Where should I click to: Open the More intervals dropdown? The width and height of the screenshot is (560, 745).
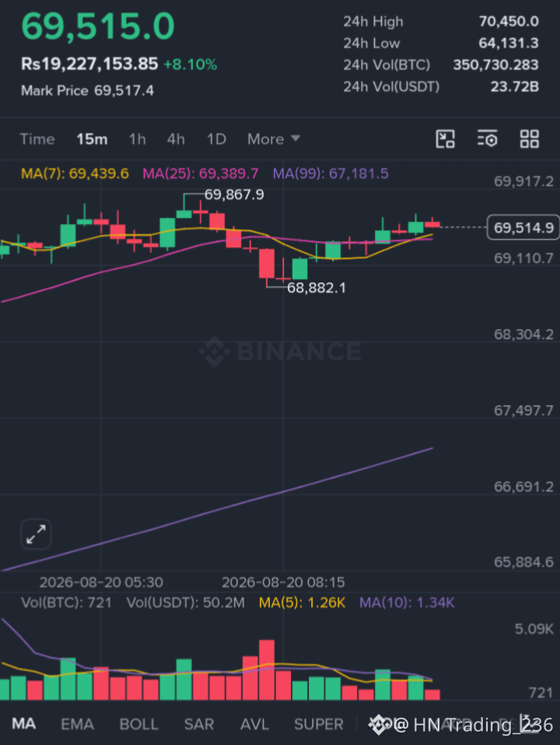[x=273, y=139]
